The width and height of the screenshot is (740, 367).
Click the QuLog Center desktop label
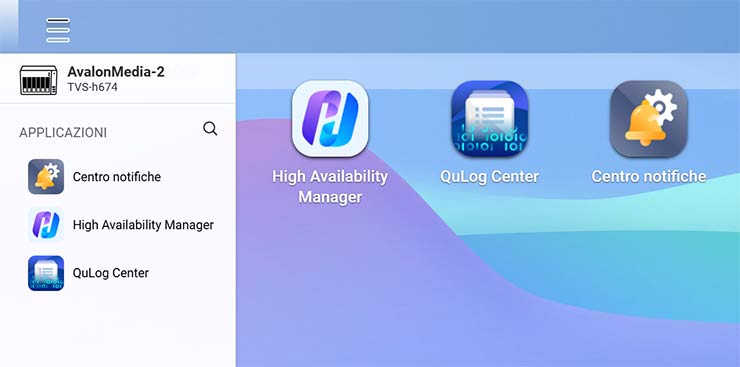(489, 177)
